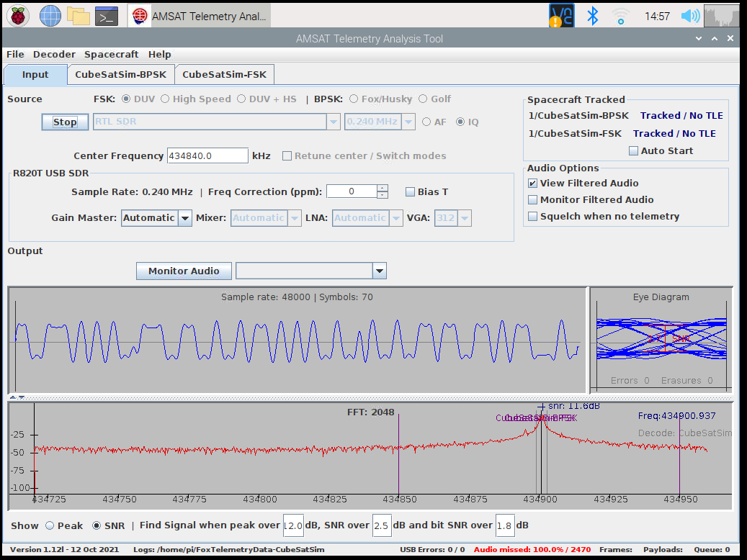Expand the Gain Master dropdown
Image resolution: width=747 pixels, height=560 pixels.
pos(184,218)
